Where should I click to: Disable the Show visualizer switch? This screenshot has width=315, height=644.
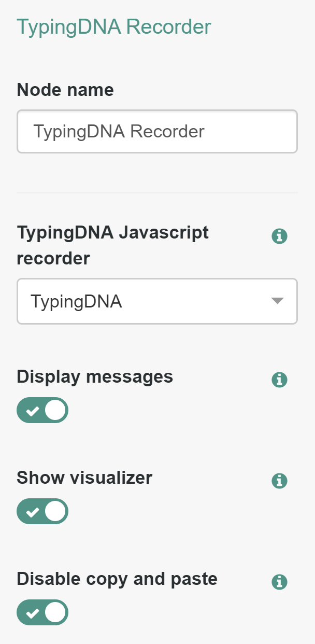(42, 511)
